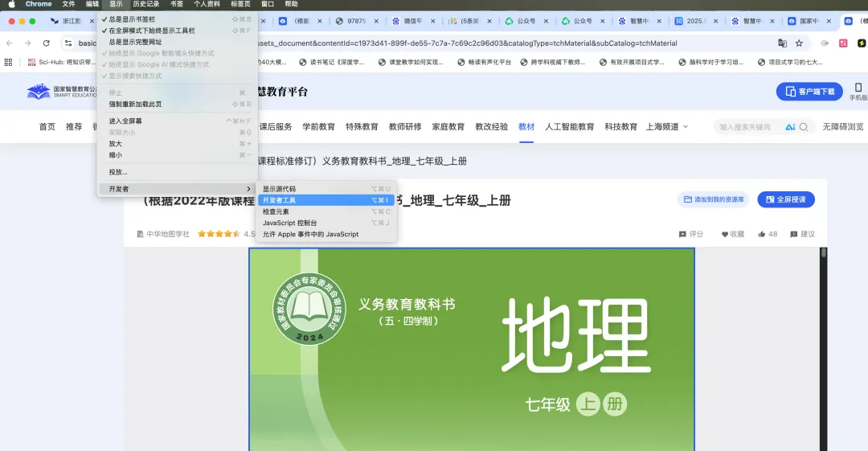Screen dimensions: 868x451
Task: Click 添加到我的资源库 button
Action: [x=713, y=199]
